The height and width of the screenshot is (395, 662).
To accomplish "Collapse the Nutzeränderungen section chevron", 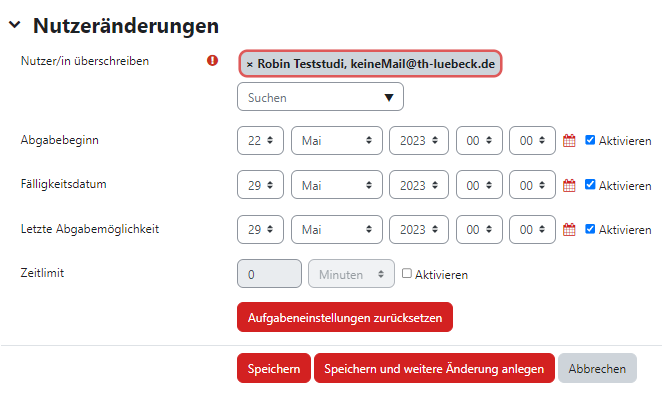I will (15, 25).
